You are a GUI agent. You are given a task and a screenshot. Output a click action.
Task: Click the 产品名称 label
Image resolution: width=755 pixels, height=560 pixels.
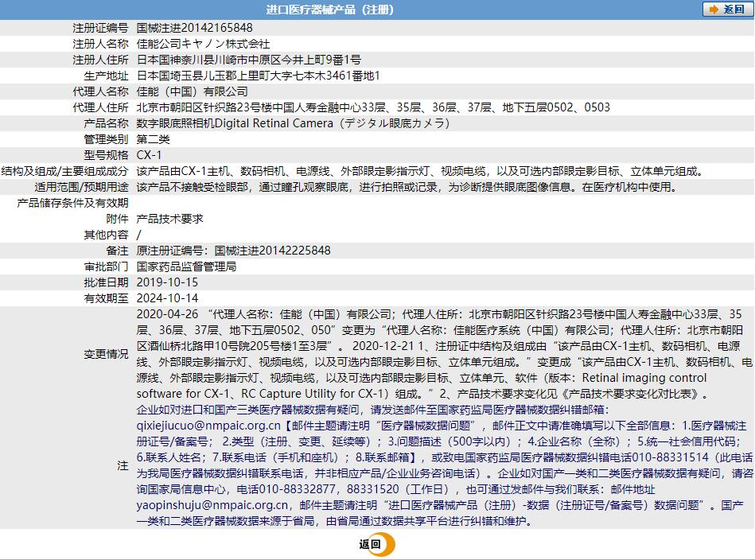(107, 123)
